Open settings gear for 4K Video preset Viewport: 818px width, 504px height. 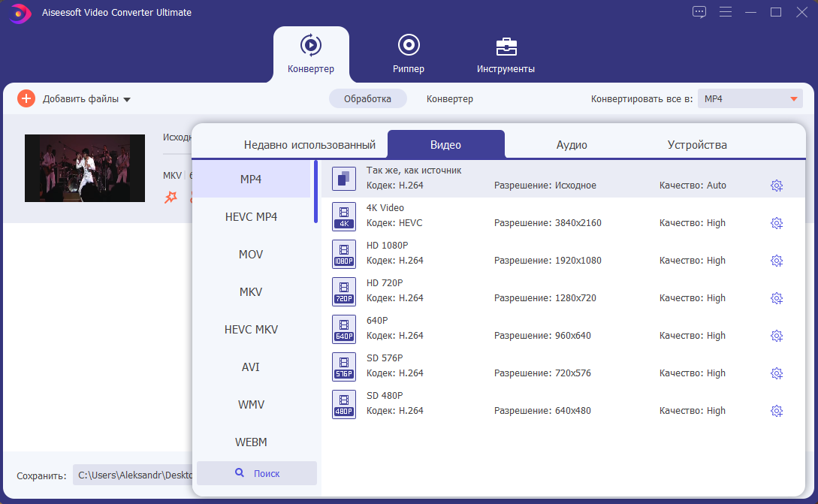777,223
